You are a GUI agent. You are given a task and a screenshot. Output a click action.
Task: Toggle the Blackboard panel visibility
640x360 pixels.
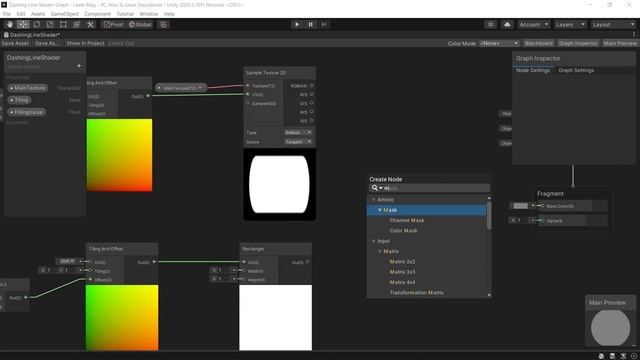539,43
